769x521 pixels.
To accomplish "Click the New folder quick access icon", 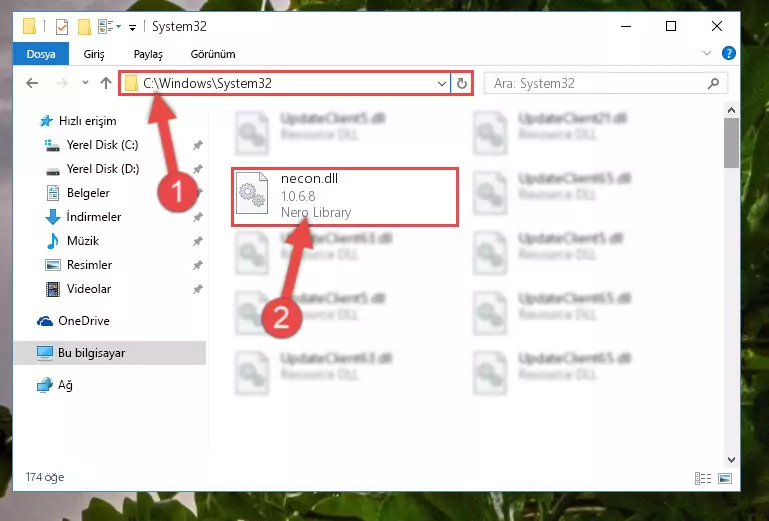I will coord(84,26).
